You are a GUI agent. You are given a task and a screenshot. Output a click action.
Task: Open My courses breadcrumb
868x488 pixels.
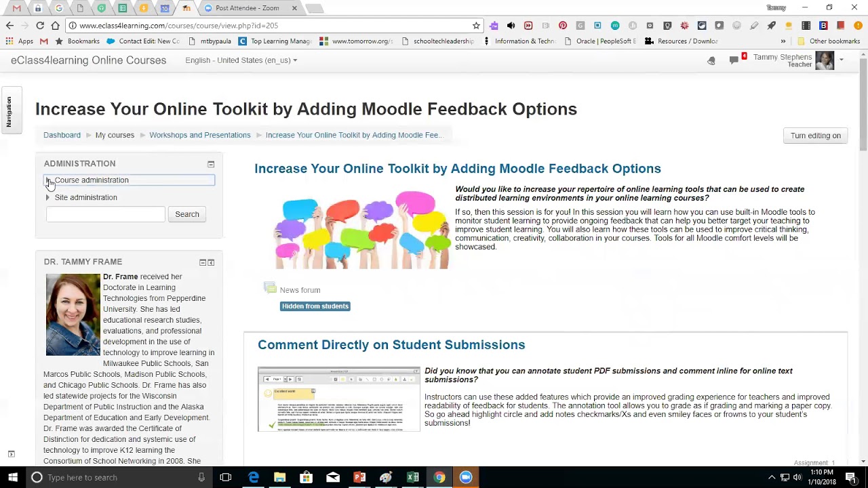[115, 135]
